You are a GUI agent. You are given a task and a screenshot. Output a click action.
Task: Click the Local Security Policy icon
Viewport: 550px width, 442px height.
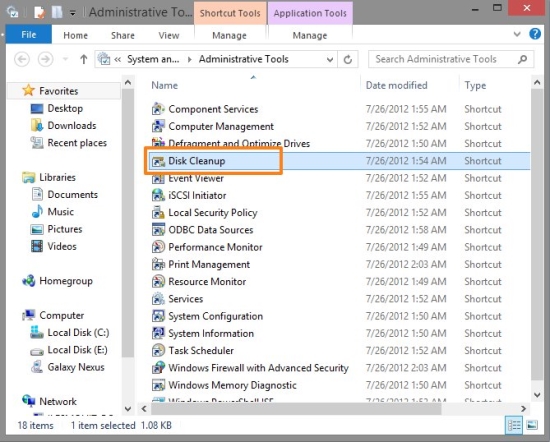point(158,213)
